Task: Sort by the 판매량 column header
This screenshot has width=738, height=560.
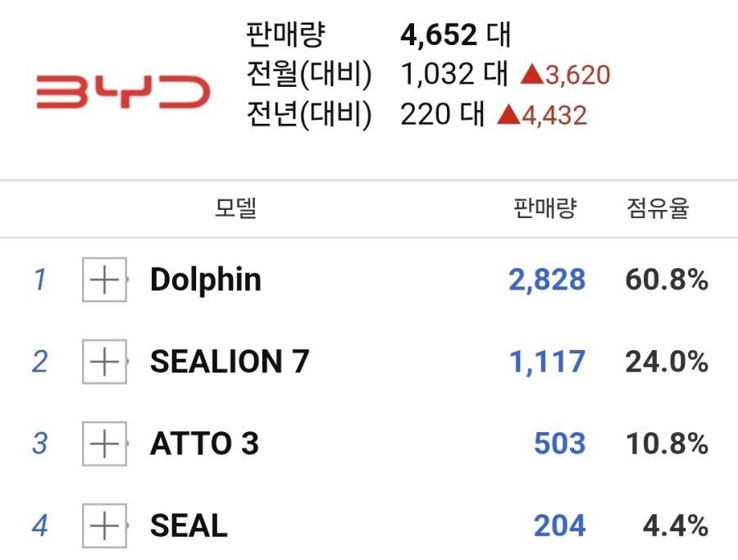Action: tap(545, 208)
